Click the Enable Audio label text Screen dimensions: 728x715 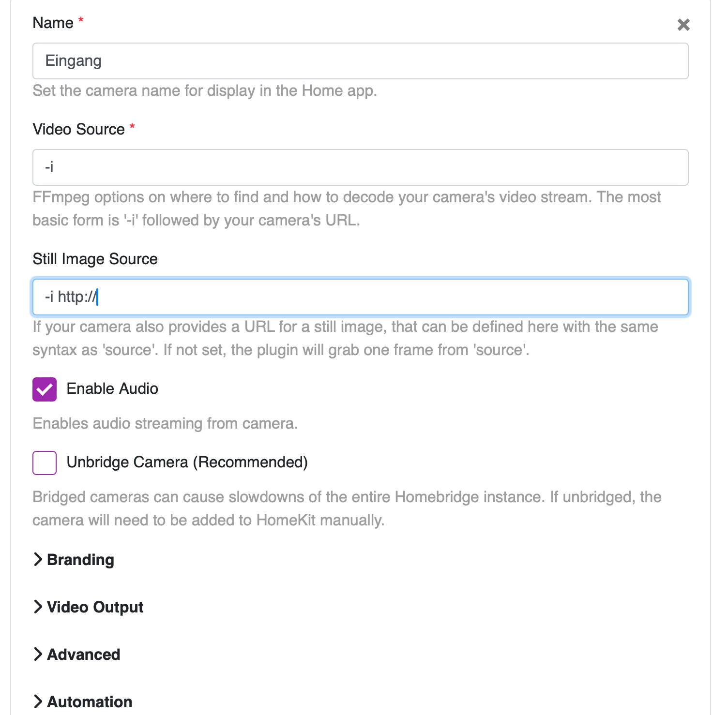(x=112, y=389)
